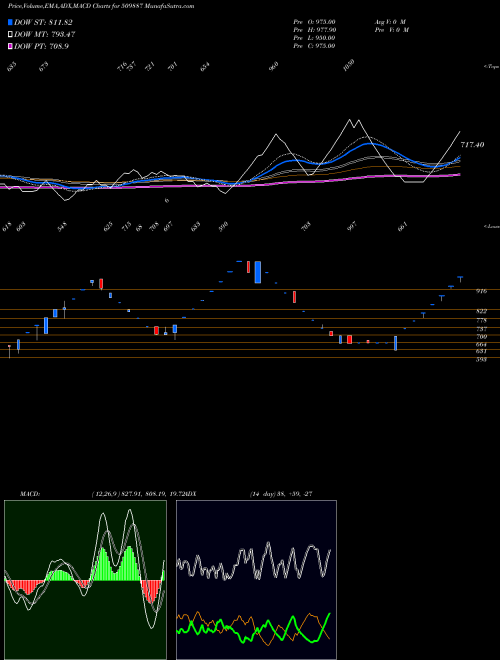500x660 pixels.
Task: Click the 661 low value label
Action: tap(403, 227)
